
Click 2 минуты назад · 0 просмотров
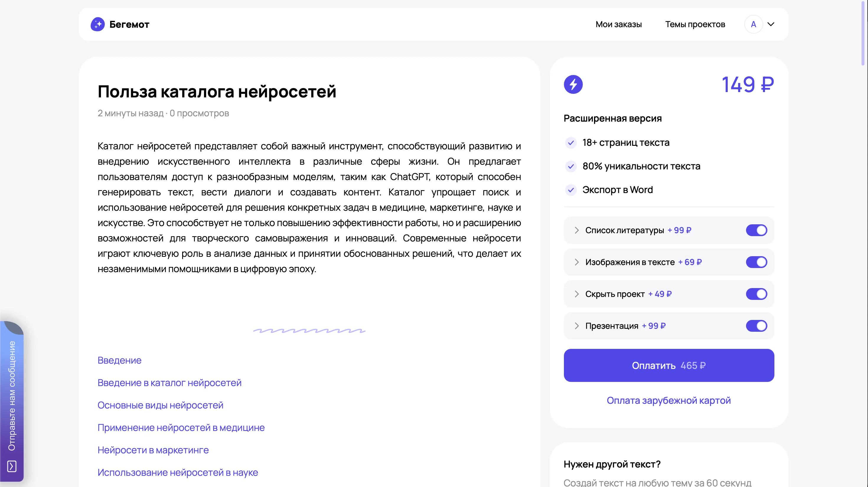[163, 113]
